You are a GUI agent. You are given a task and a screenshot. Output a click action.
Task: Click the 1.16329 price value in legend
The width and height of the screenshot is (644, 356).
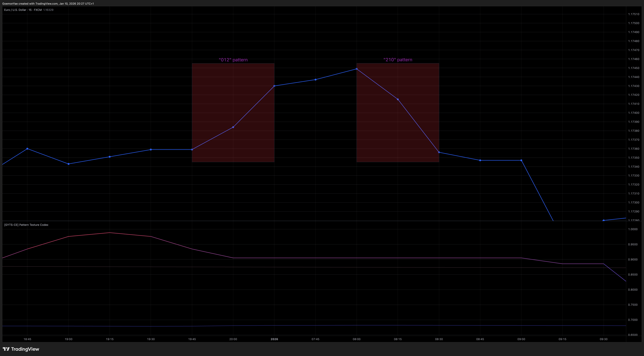[x=48, y=10]
